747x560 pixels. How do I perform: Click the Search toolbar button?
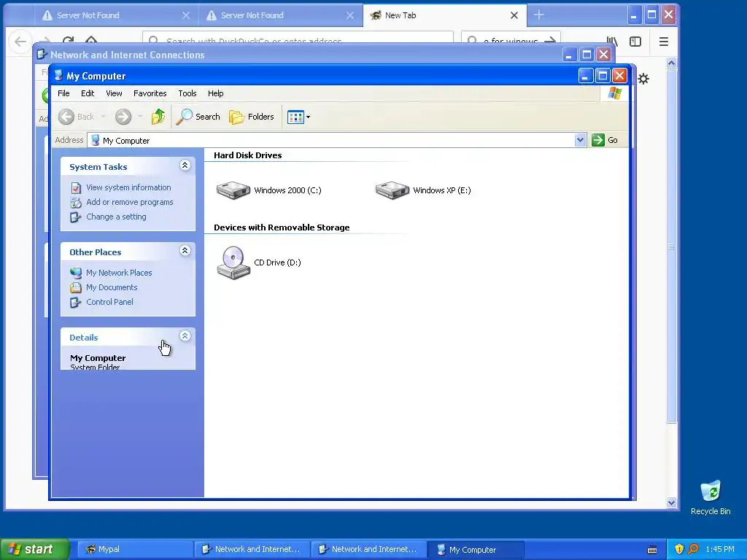198,117
